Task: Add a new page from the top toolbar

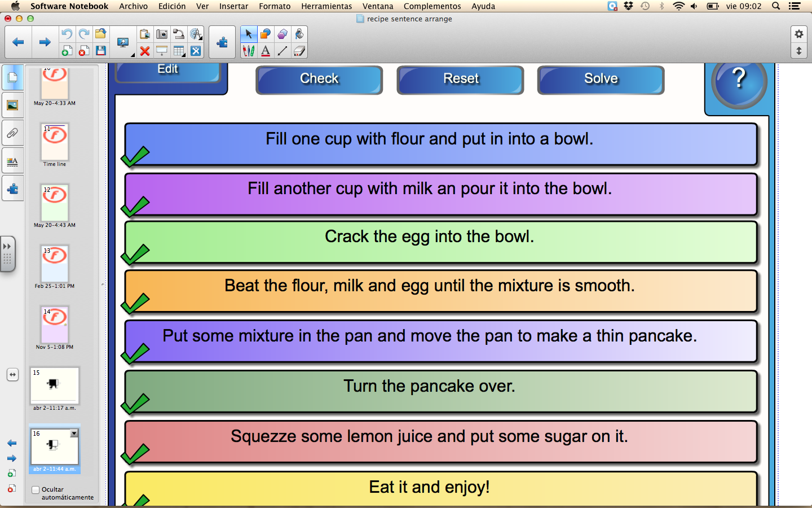Action: (x=67, y=51)
